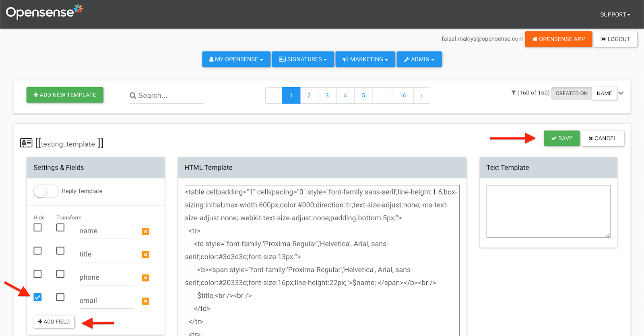Edit the email field label
The height and width of the screenshot is (336, 644).
click(x=107, y=301)
